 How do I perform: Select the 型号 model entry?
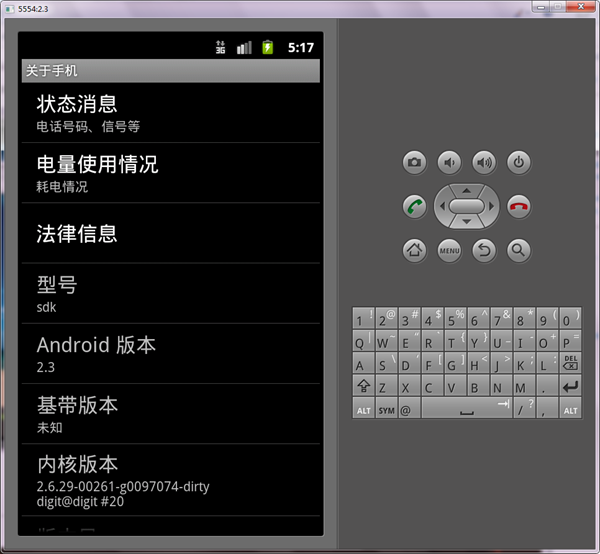click(x=171, y=293)
